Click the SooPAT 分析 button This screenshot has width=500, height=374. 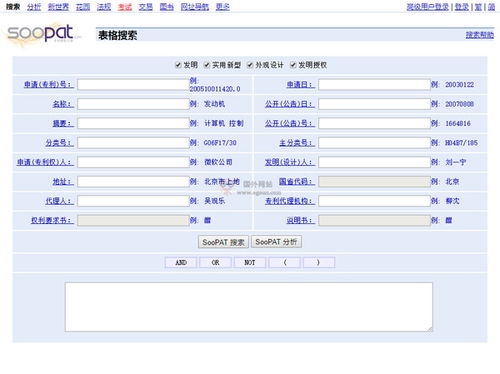pyautogui.click(x=276, y=242)
